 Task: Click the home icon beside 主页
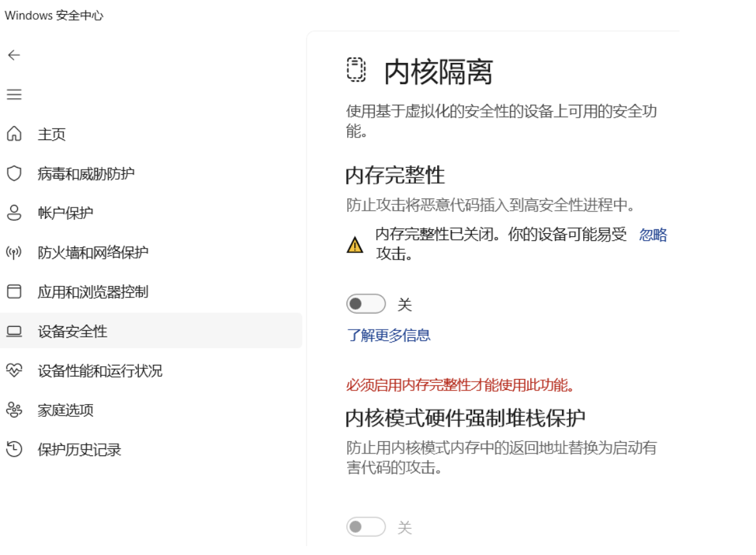click(14, 134)
